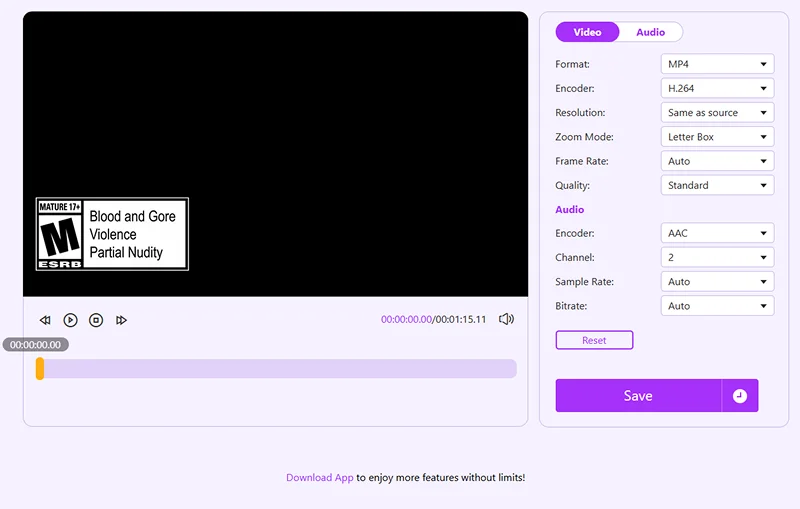Screen dimensions: 800x509
Task: Click the rewind playback icon
Action: [45, 320]
